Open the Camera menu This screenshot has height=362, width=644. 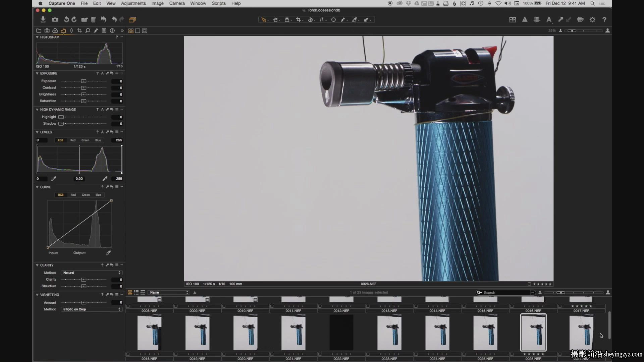point(177,3)
